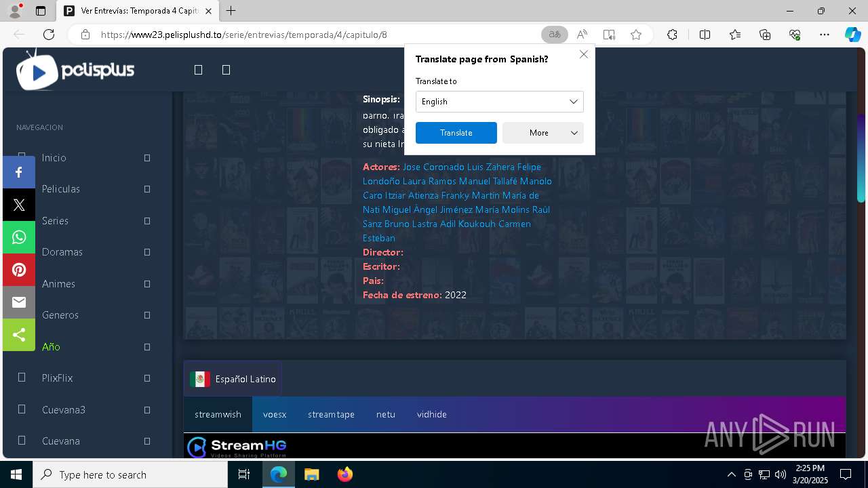The width and height of the screenshot is (868, 488).
Task: View site information lock icon
Action: click(85, 35)
